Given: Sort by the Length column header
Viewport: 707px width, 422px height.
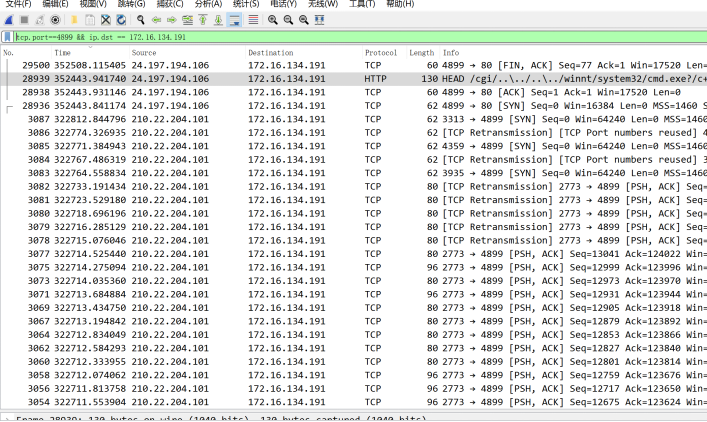Looking at the screenshot, I should tap(422, 53).
